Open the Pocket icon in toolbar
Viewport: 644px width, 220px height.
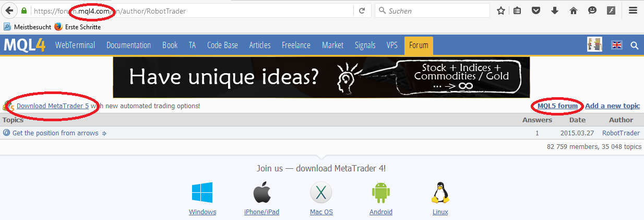[x=536, y=10]
